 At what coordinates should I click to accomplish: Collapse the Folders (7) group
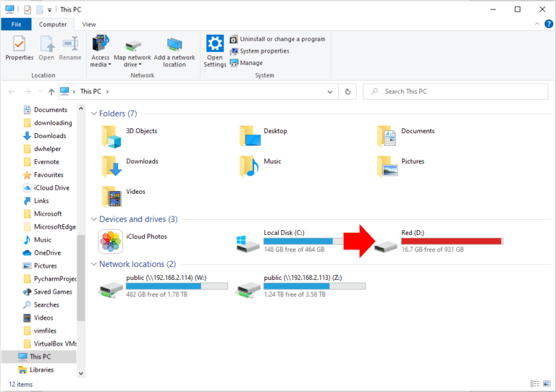(94, 114)
